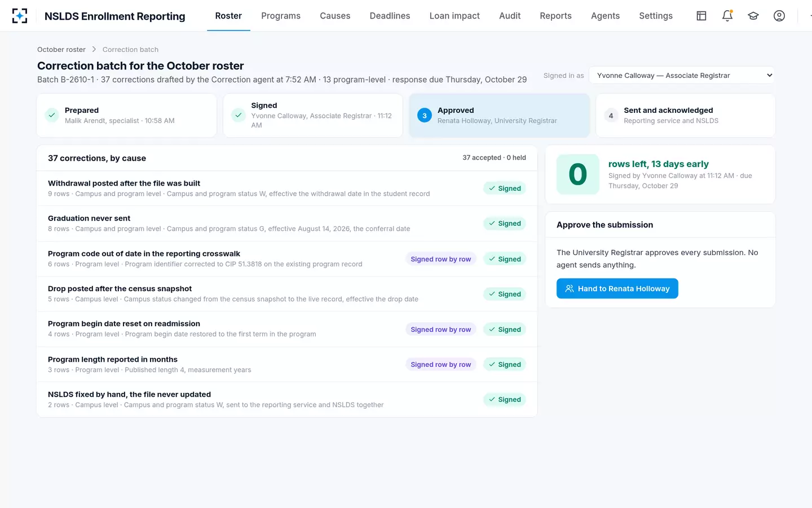Click the step 3 Approved number badge

click(425, 115)
